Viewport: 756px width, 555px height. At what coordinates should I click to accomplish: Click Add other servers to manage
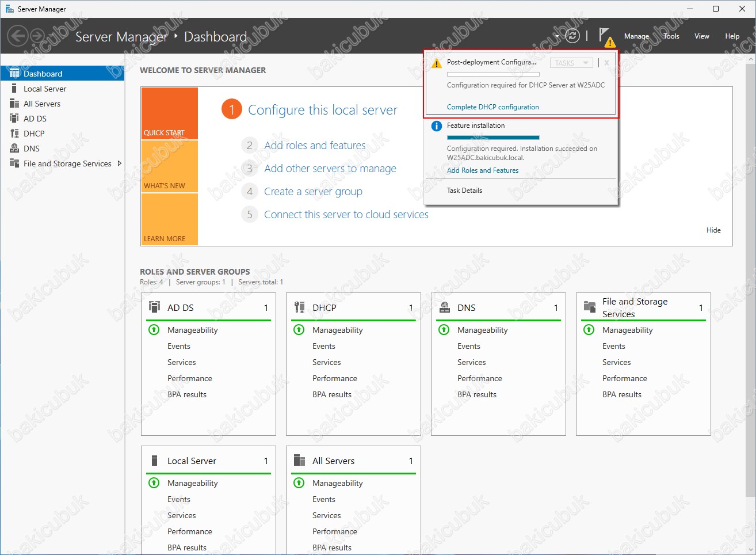330,169
